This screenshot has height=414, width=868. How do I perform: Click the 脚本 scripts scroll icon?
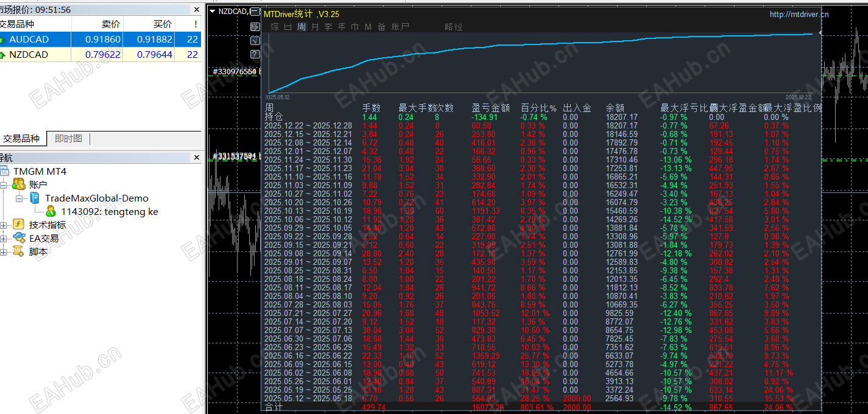[x=18, y=251]
